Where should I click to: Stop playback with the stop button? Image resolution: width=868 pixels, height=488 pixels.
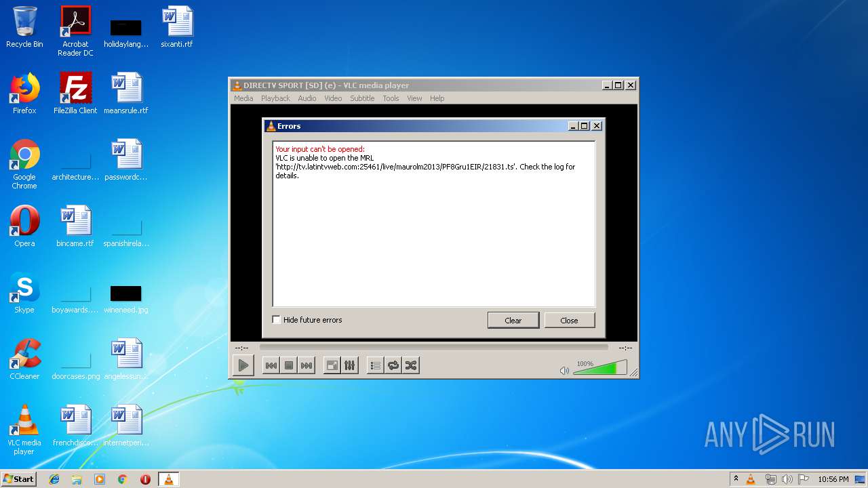tap(289, 365)
